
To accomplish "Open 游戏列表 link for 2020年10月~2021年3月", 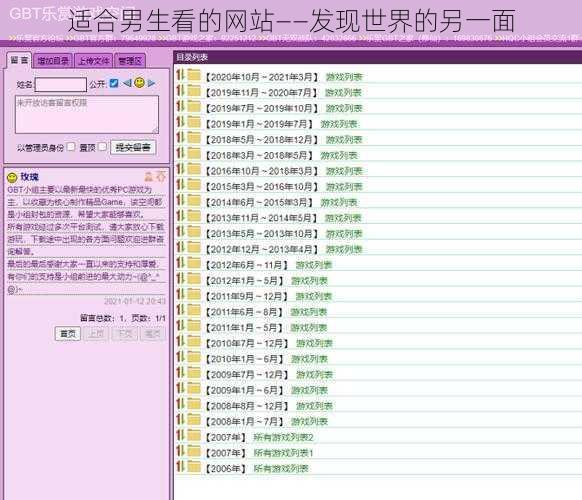I will tap(344, 77).
